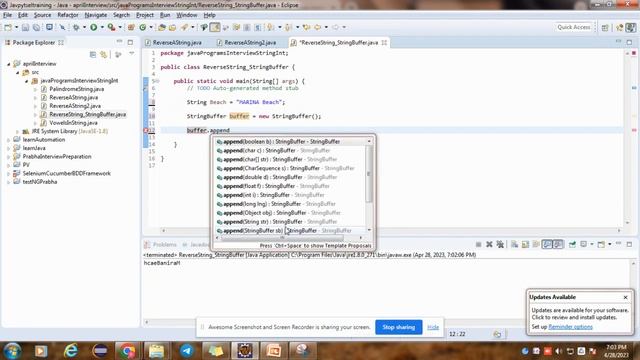Open dropdown arrow next to Run button
This screenshot has height=360, width=640.
click(x=102, y=27)
